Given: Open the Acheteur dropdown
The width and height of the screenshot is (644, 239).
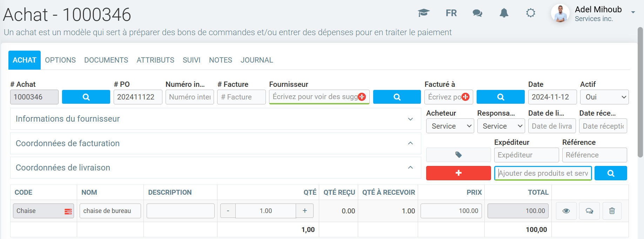Looking at the screenshot, I should pos(450,126).
